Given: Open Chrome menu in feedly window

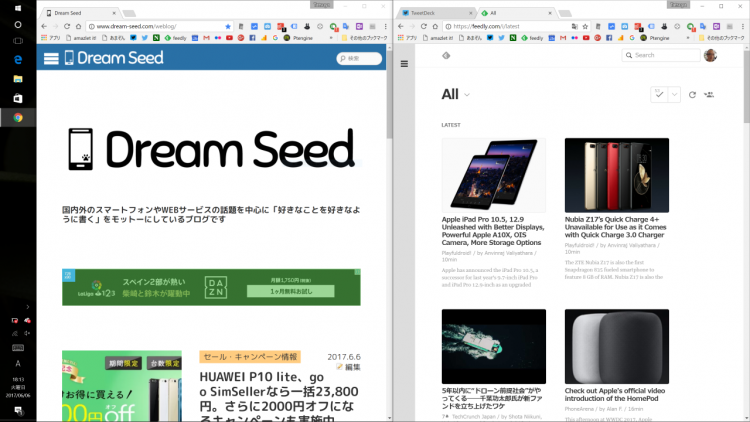Looking at the screenshot, I should pyautogui.click(x=742, y=26).
